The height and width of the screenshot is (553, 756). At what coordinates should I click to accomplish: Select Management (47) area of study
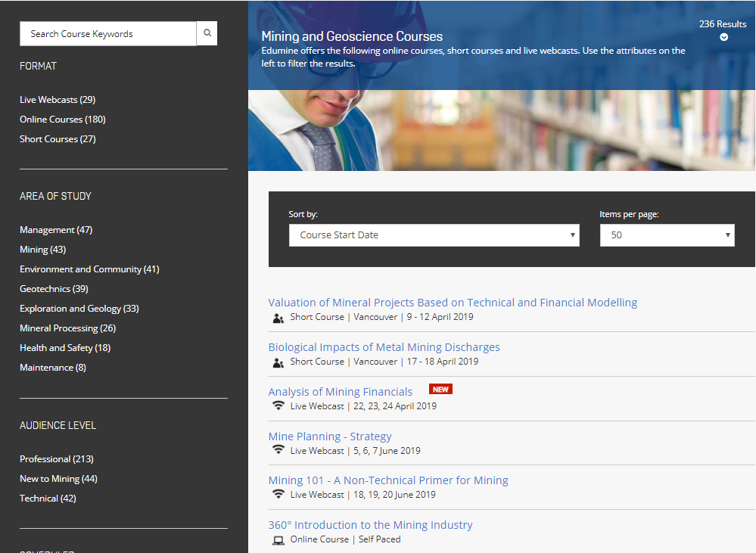56,230
